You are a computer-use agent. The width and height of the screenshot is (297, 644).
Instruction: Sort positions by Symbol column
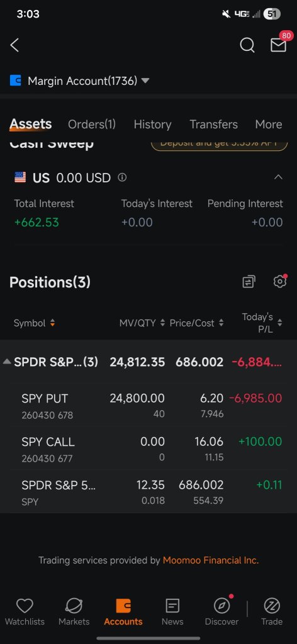pyautogui.click(x=35, y=323)
